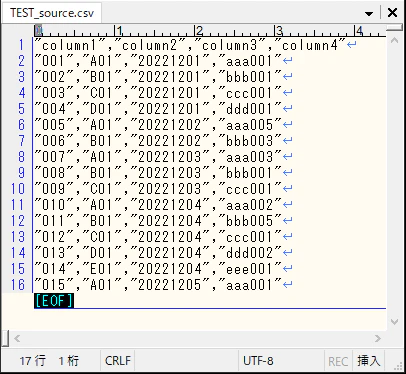This screenshot has width=406, height=374.
Task: Click ruler mark 1 above the editor
Action: click(x=119, y=31)
